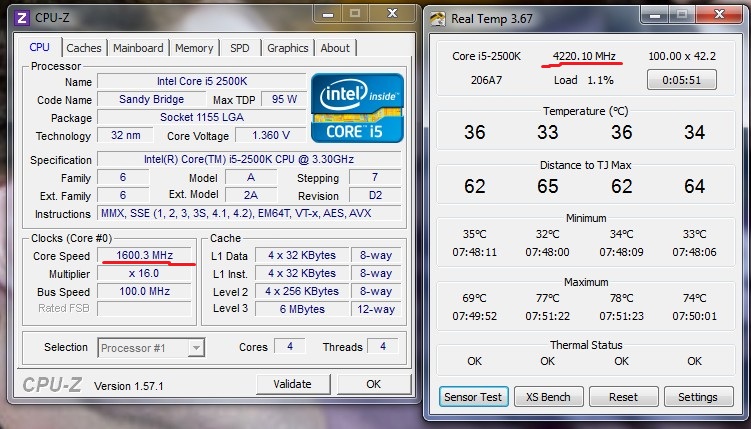Click the 32°C minimum temperature
The width and height of the screenshot is (751, 429).
[x=547, y=234]
